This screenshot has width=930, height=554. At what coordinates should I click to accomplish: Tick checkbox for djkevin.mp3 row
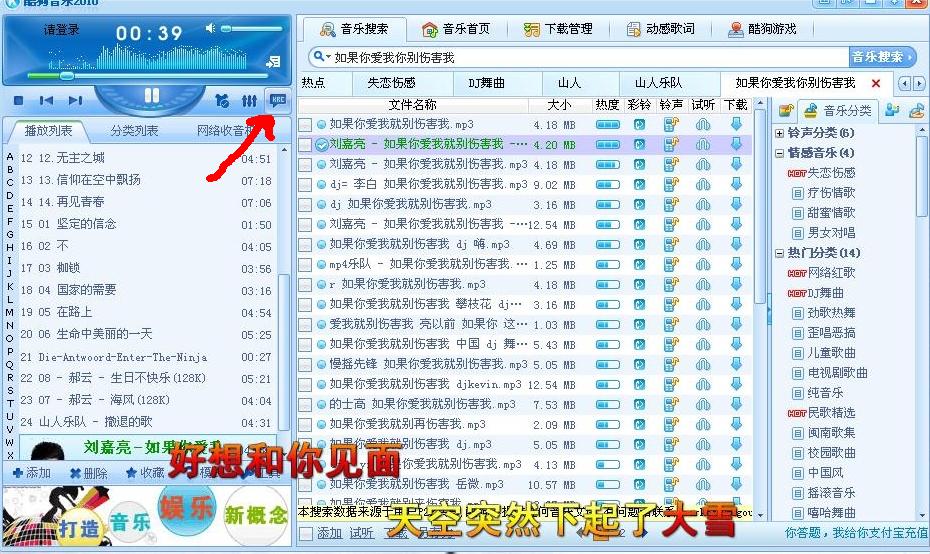click(x=305, y=384)
